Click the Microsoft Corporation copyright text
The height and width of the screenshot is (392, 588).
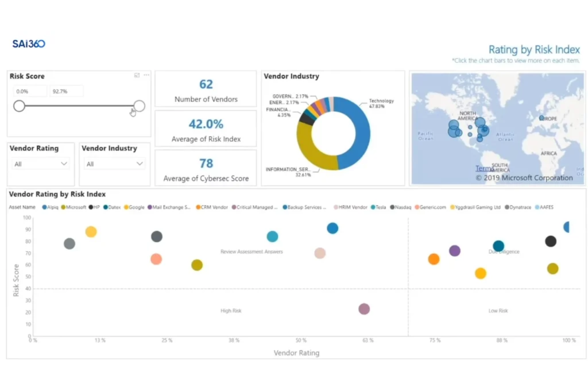pos(525,178)
